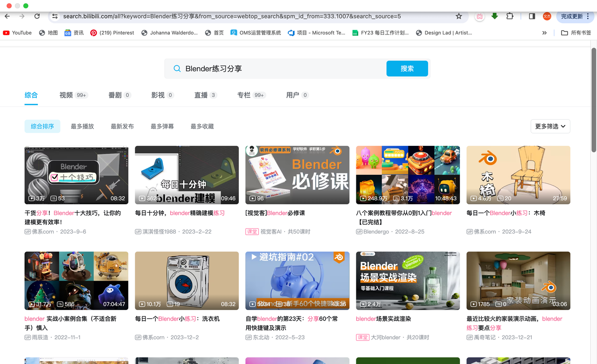The image size is (597, 364).
Task: Click 完成更新 browser update button
Action: [575, 16]
